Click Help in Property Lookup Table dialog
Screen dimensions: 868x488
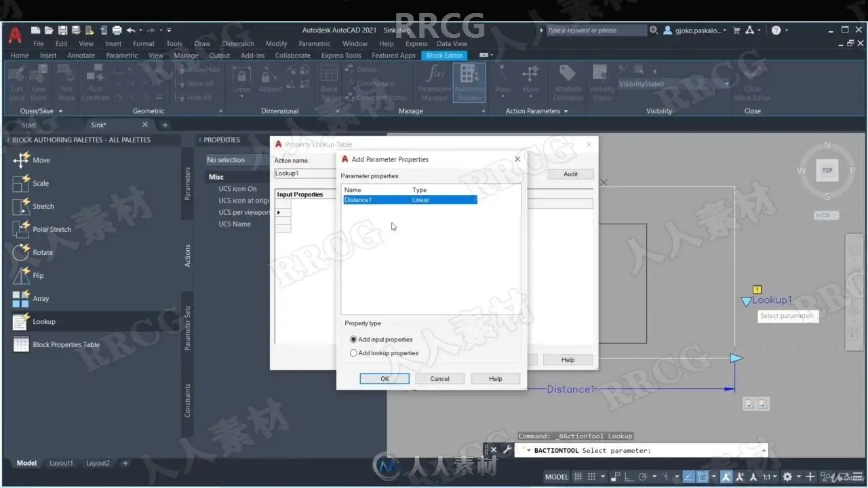tap(568, 360)
